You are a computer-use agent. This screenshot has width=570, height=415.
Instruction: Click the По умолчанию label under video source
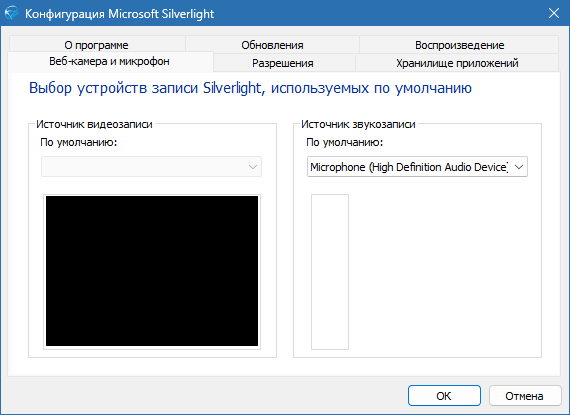point(79,142)
